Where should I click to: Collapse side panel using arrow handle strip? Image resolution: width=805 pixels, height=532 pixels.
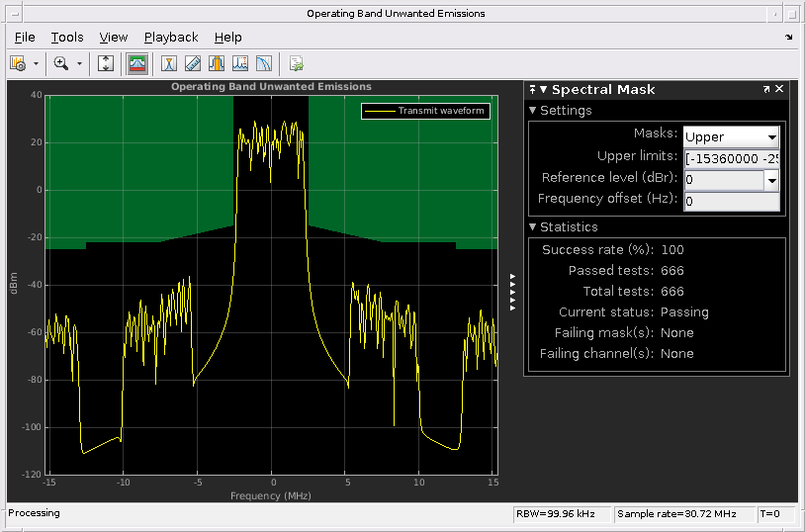(512, 292)
